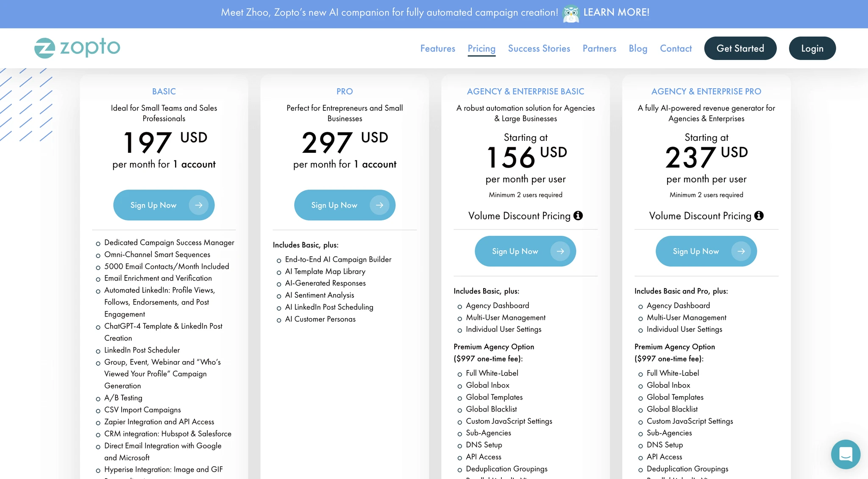This screenshot has height=479, width=868.
Task: Click AGENCY & ENTERPRISE BASIC heading
Action: coord(526,91)
